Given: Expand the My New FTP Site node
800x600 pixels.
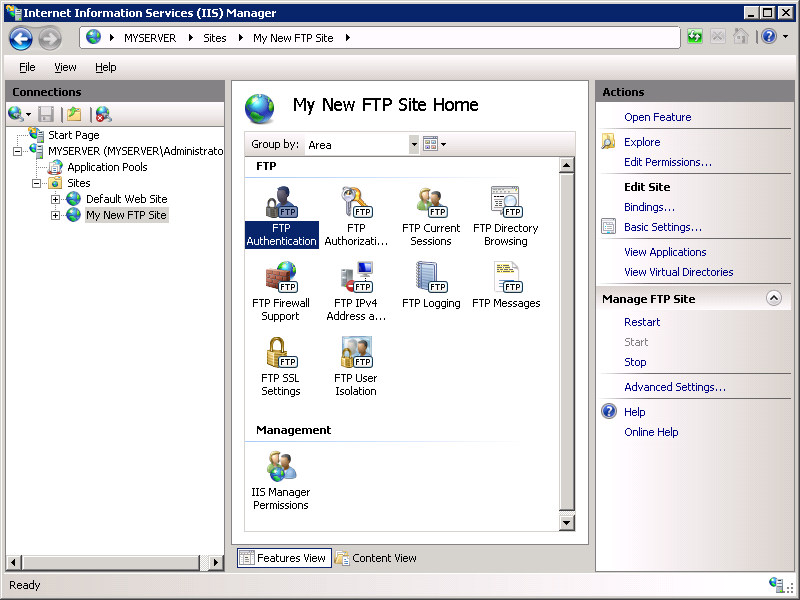Looking at the screenshot, I should click(56, 215).
